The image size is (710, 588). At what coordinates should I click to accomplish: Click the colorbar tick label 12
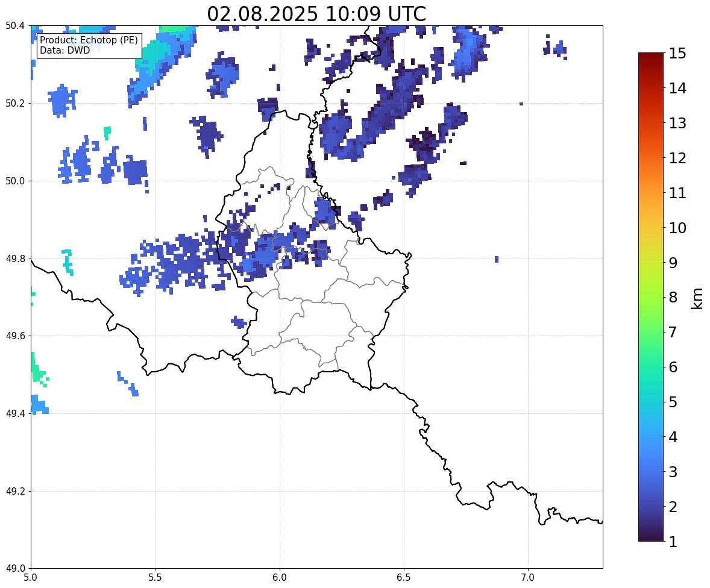[x=677, y=158]
